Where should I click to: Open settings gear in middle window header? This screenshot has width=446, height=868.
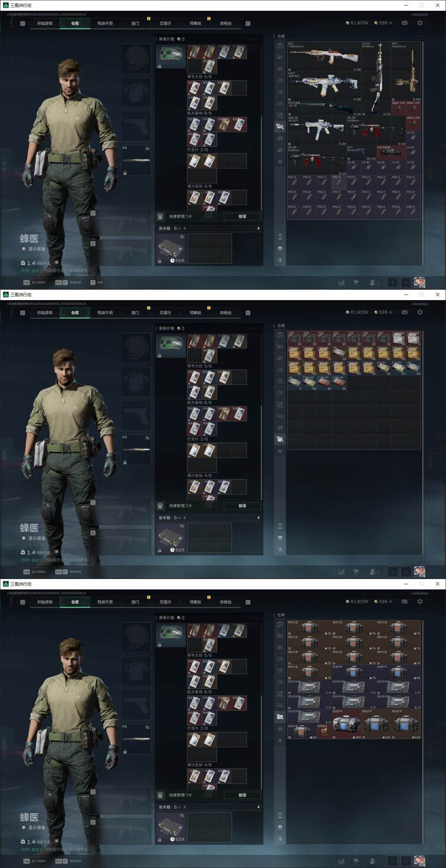[420, 312]
